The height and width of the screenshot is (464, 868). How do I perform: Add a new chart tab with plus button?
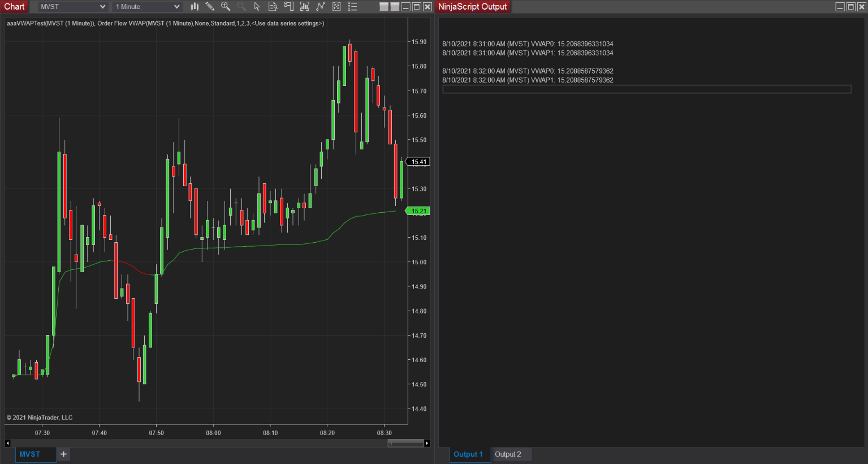point(63,454)
